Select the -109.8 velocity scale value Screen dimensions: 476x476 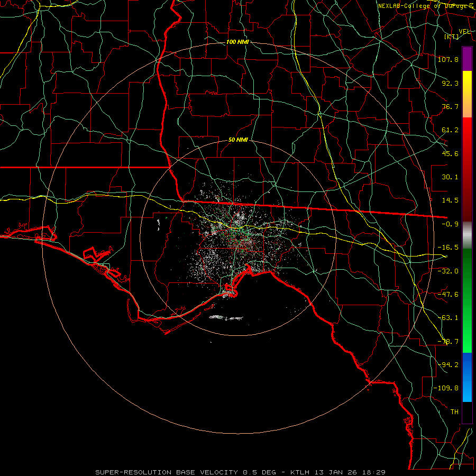tap(446, 388)
